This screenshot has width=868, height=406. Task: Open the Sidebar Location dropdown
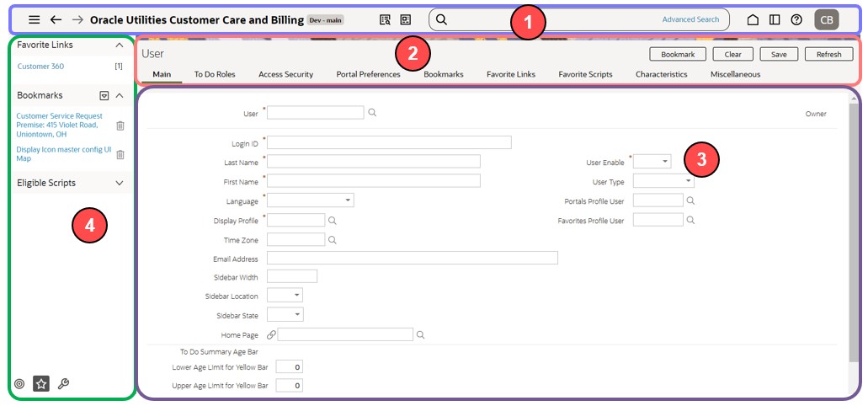285,295
